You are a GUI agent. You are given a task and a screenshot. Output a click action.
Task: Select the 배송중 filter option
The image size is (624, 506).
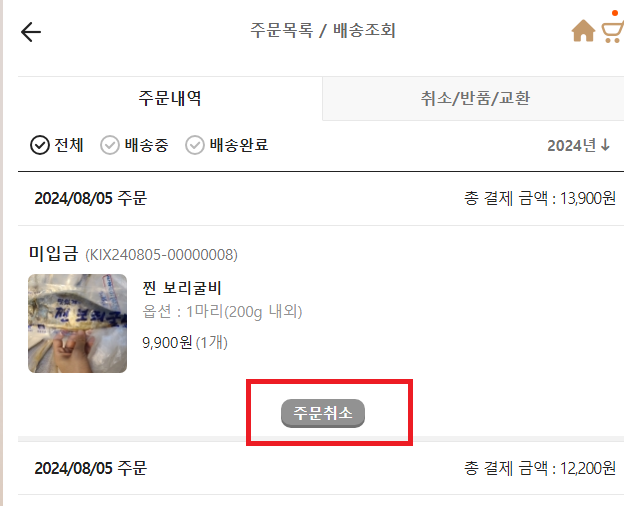pyautogui.click(x=135, y=145)
